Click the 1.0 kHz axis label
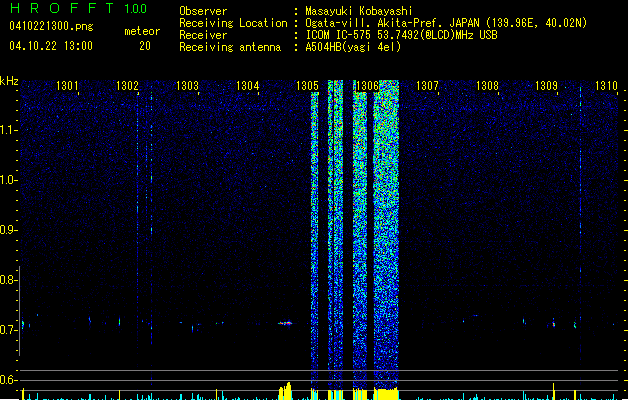The height and width of the screenshot is (400, 629). point(9,180)
